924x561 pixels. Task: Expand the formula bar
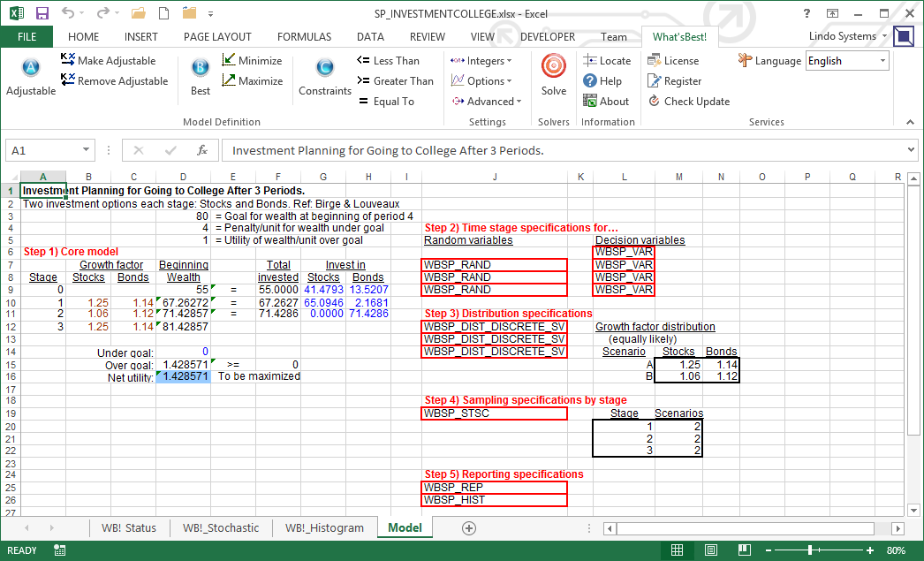pyautogui.click(x=912, y=150)
